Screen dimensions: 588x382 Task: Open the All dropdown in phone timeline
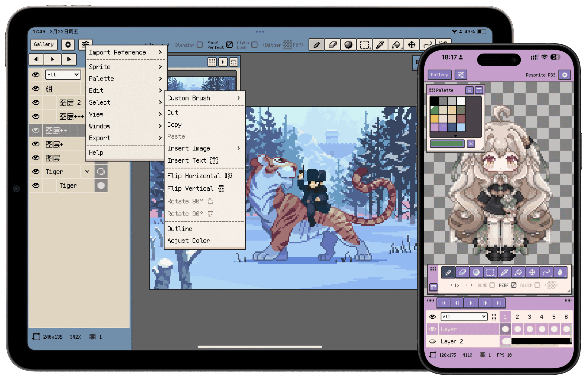464,317
